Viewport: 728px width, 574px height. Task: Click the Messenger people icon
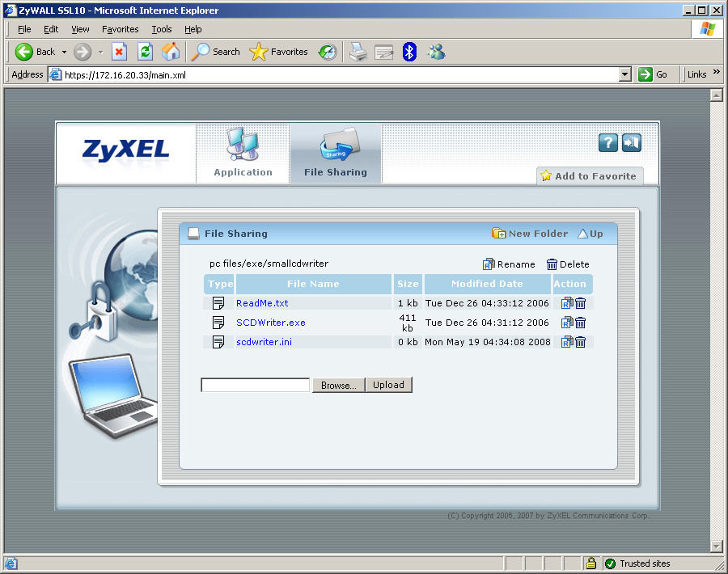[x=436, y=52]
